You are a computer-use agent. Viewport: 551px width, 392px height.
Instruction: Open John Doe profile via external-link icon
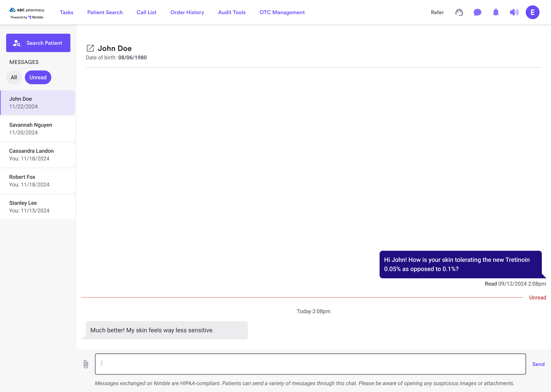point(90,48)
